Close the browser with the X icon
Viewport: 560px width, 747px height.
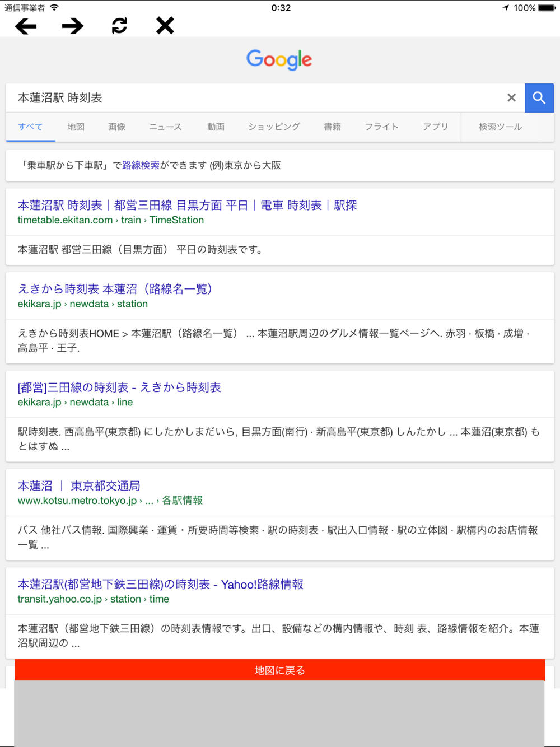165,26
